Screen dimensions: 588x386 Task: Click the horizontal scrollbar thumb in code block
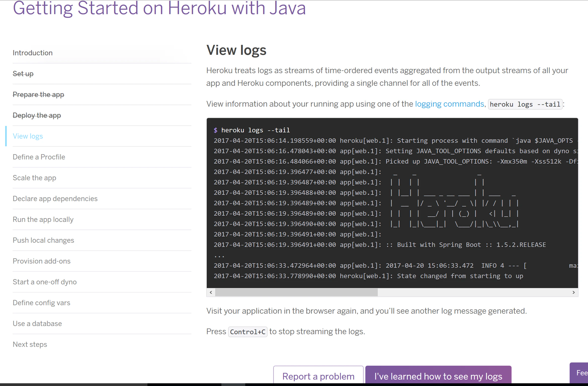coord(296,292)
